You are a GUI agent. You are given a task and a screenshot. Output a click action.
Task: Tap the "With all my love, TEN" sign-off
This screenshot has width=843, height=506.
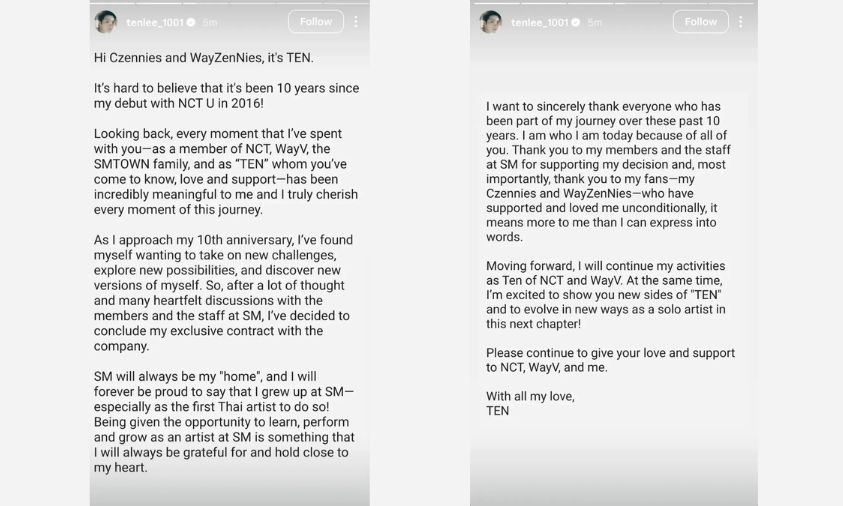(x=530, y=403)
